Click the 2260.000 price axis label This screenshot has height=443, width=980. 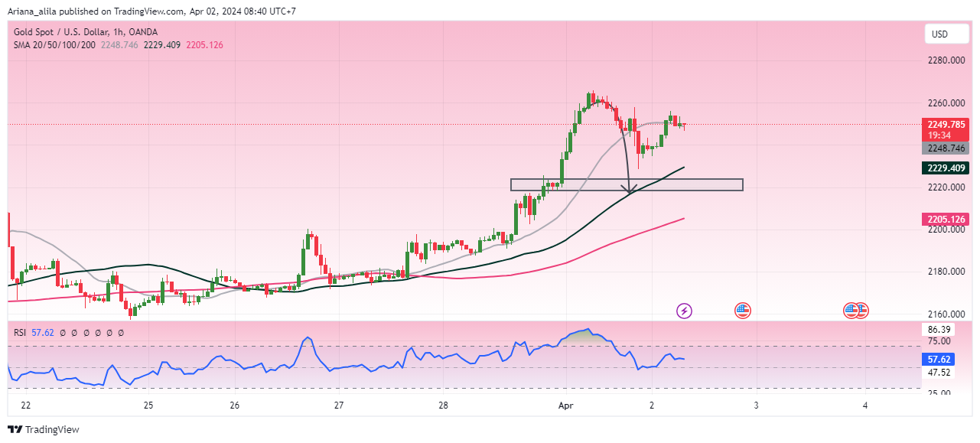coord(946,103)
